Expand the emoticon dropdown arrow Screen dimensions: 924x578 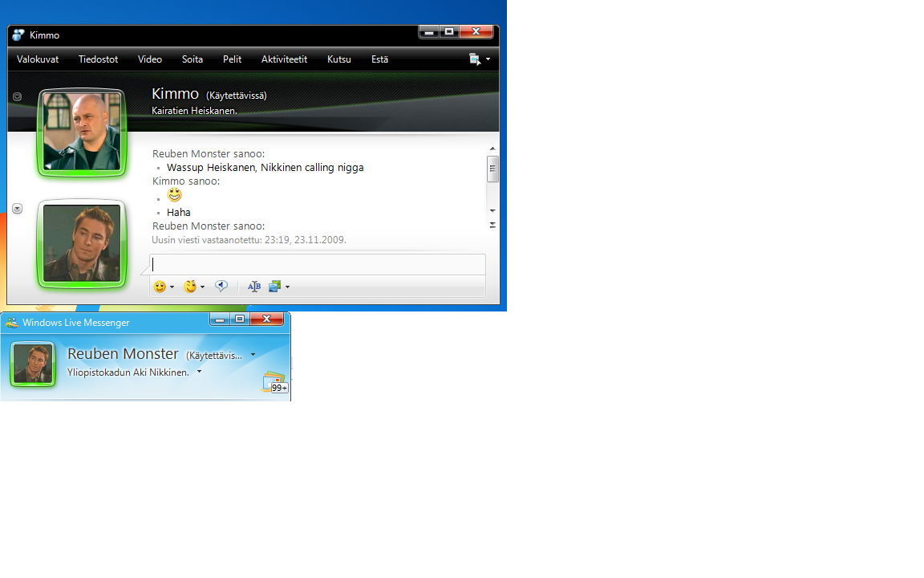172,287
